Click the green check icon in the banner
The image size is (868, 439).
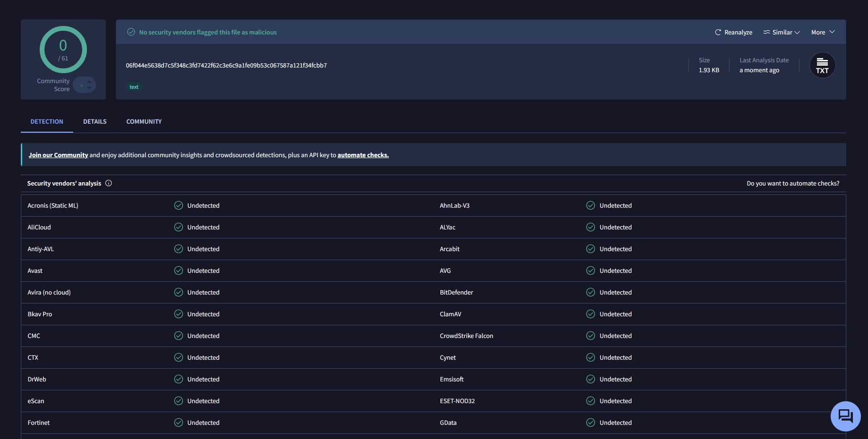[131, 32]
